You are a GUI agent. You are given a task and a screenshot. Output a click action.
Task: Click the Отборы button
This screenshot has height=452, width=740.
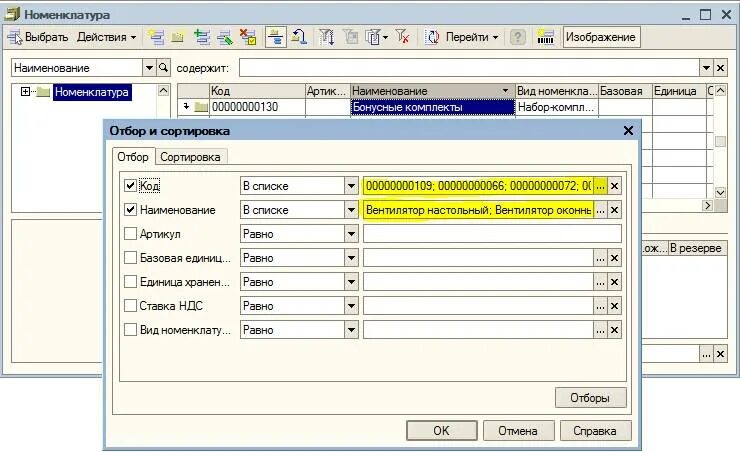(590, 398)
